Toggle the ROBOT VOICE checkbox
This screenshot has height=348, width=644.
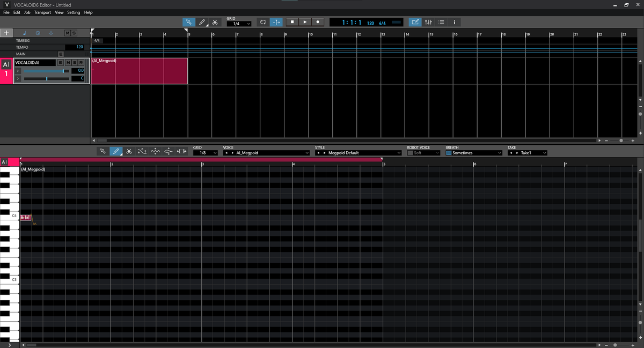(410, 153)
